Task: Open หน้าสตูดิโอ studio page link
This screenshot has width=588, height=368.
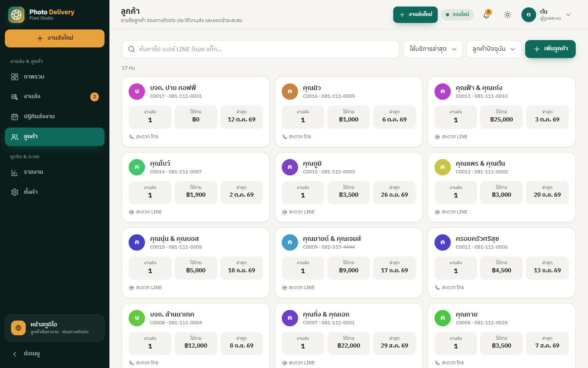Action: [55, 328]
